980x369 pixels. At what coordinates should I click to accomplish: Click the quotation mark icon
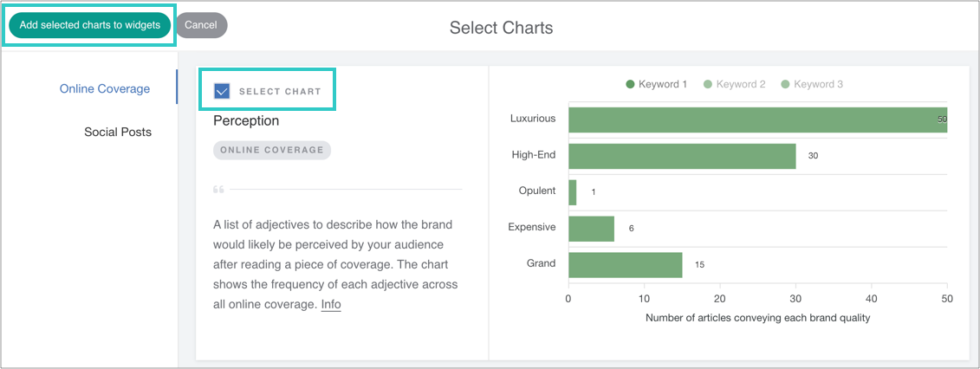coord(218,189)
